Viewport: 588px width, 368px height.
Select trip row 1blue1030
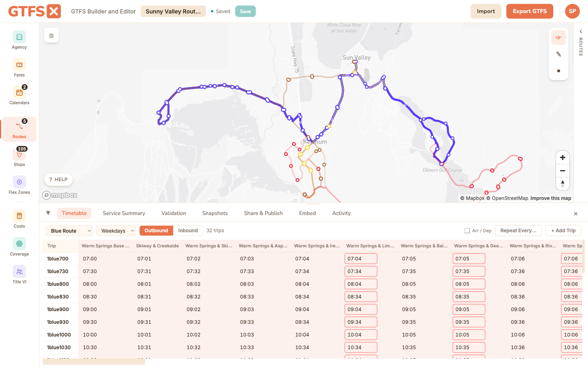(x=59, y=347)
